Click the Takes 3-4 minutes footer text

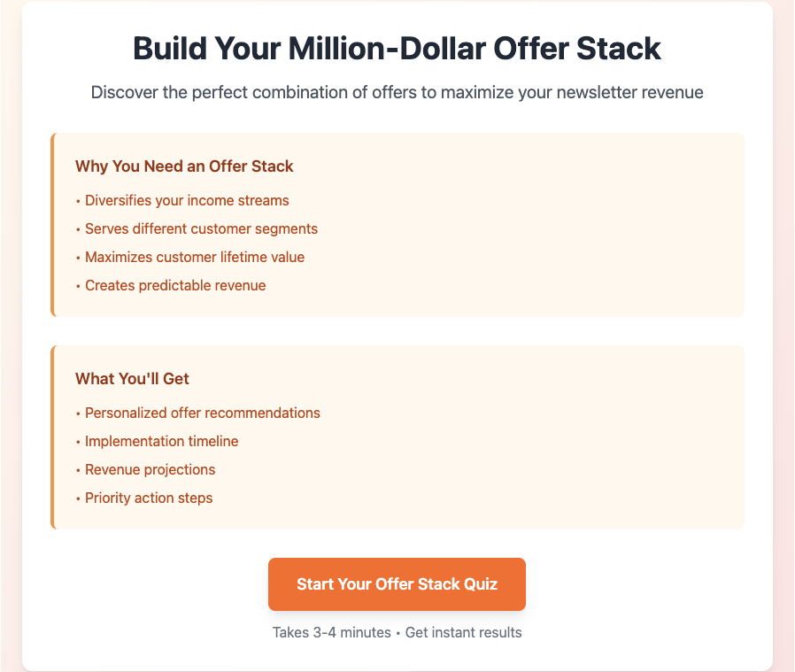[x=332, y=632]
